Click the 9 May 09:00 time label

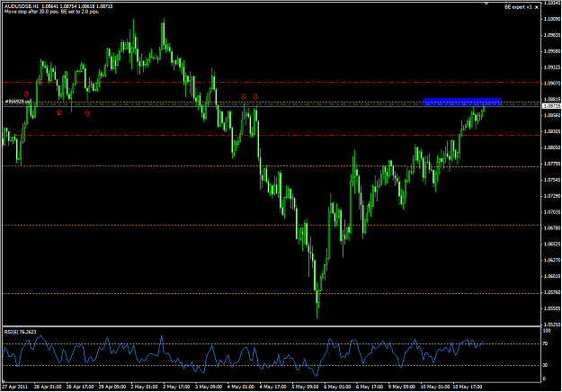coord(402,387)
